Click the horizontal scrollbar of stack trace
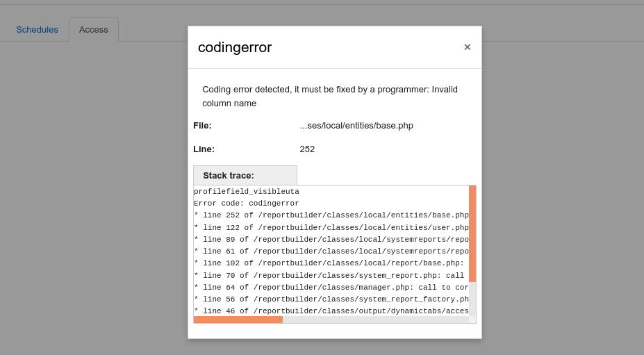Image resolution: width=644 pixels, height=355 pixels. click(x=238, y=320)
